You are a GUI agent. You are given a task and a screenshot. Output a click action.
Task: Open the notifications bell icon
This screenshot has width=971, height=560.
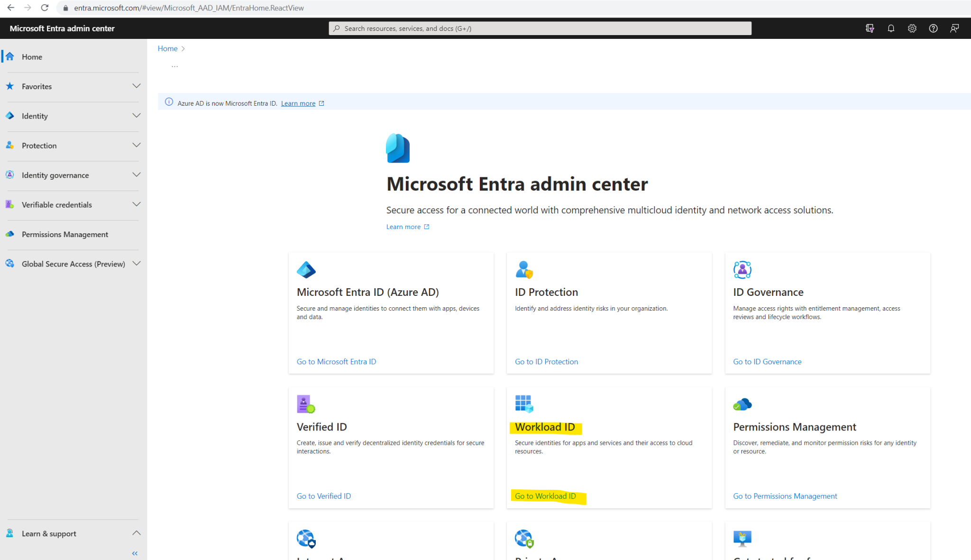pyautogui.click(x=891, y=28)
